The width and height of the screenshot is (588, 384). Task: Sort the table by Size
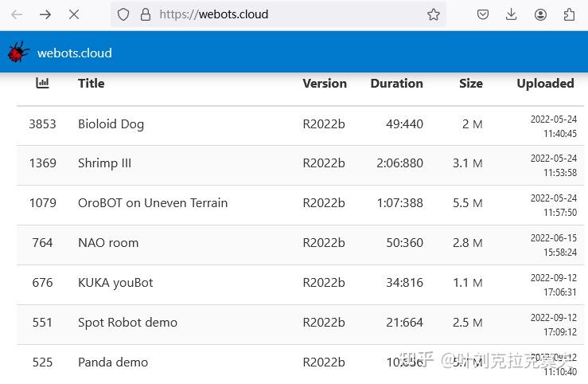pyautogui.click(x=471, y=83)
